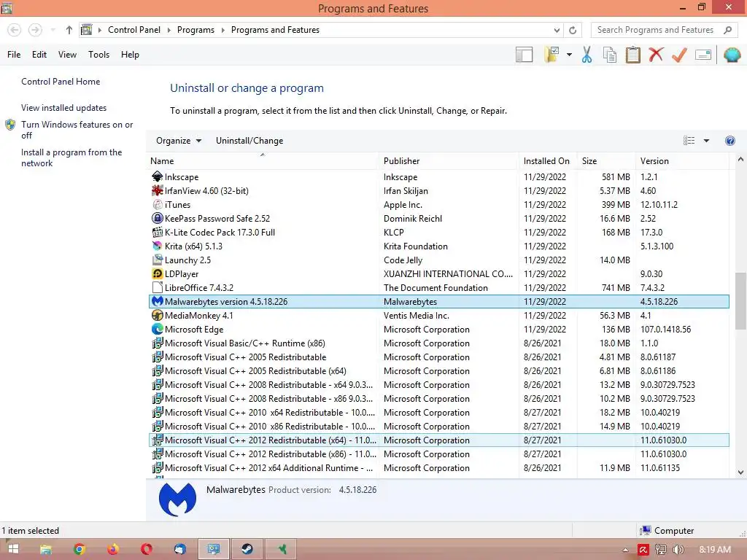747x560 pixels.
Task: Click the preview pane layout icon
Action: (524, 55)
